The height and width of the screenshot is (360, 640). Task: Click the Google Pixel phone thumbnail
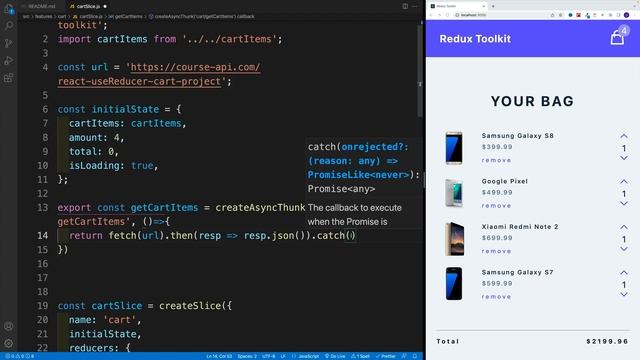click(454, 193)
